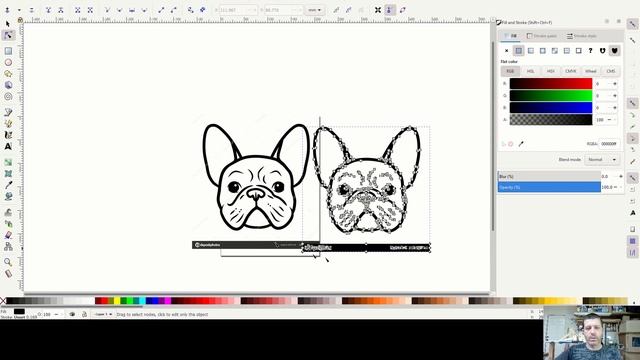Choose Linear gradient fill type

pyautogui.click(x=531, y=51)
